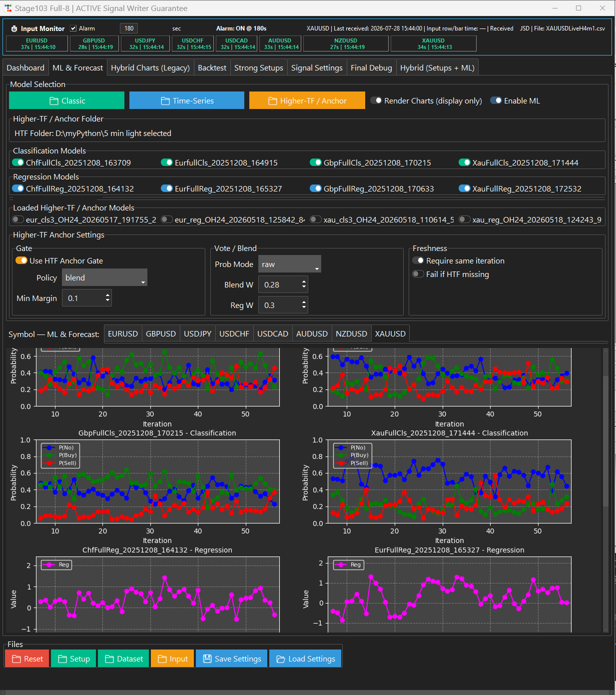Screen dimensions: 616x695
Task: Disable EurfullCls_20251208_164915 classification model
Action: [x=167, y=162]
